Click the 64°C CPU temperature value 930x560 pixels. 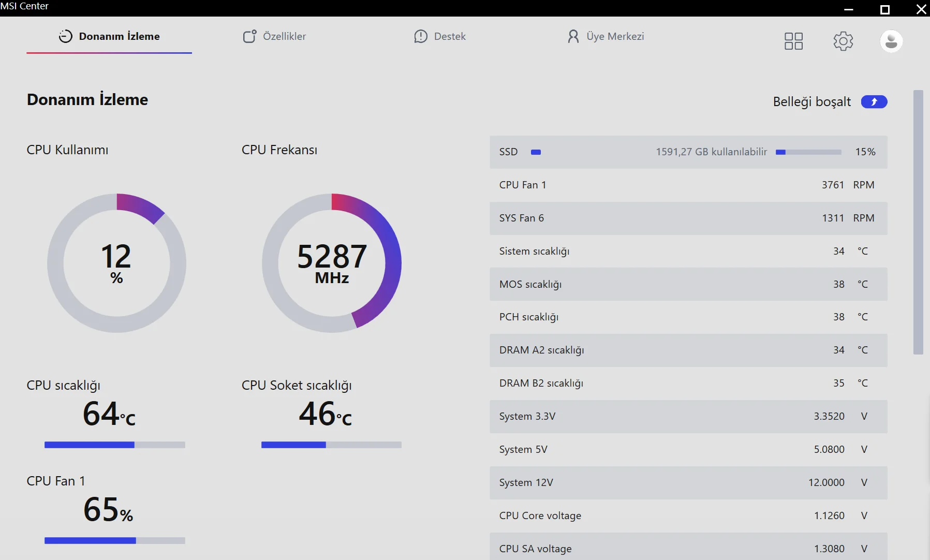pos(109,414)
